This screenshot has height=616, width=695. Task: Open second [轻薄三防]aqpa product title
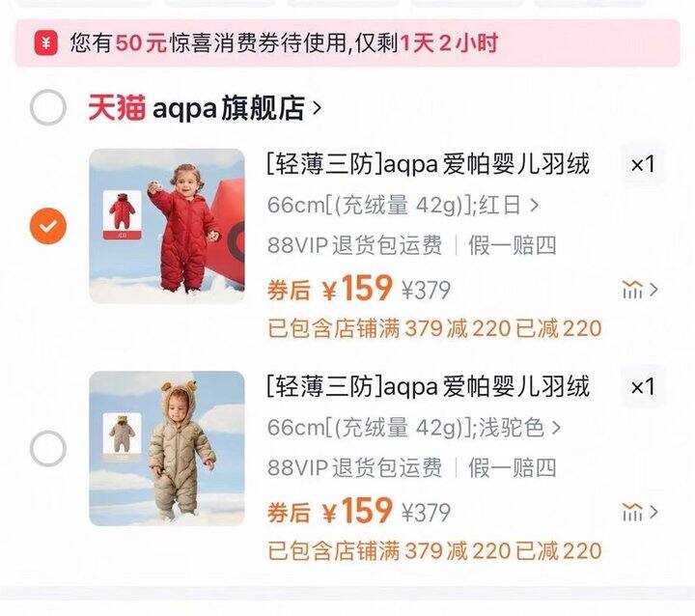click(429, 387)
